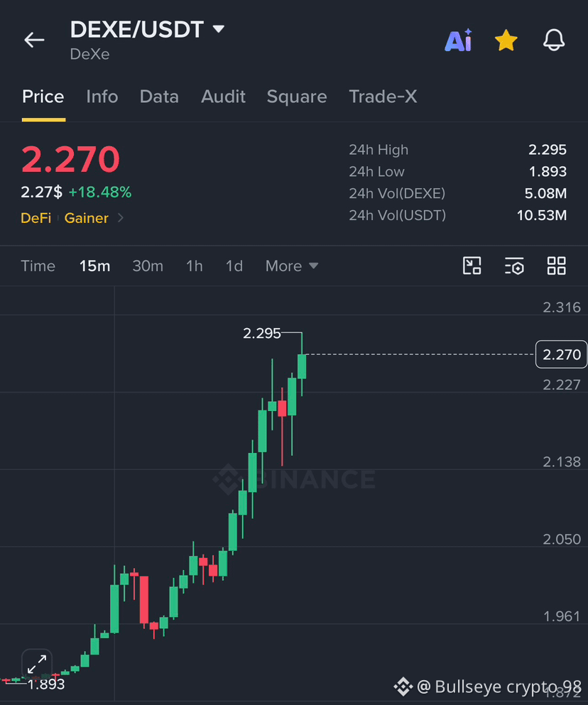The height and width of the screenshot is (705, 588).
Task: Select the 1h chart interval
Action: (x=195, y=266)
